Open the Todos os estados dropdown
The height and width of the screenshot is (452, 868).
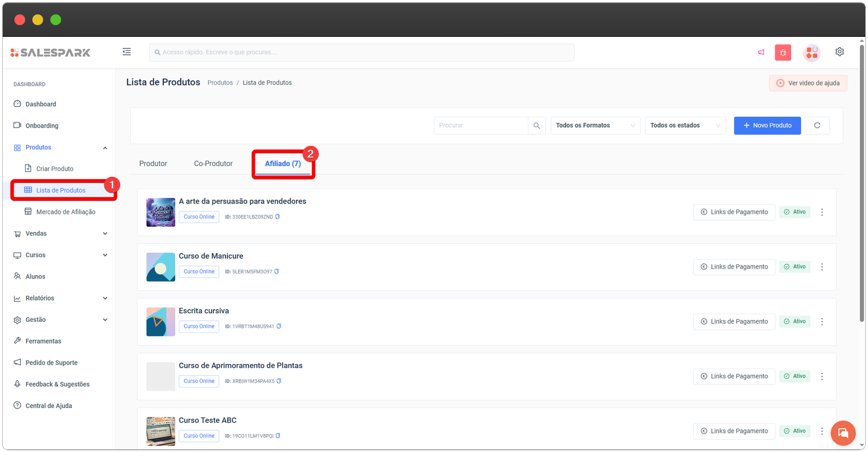[685, 125]
